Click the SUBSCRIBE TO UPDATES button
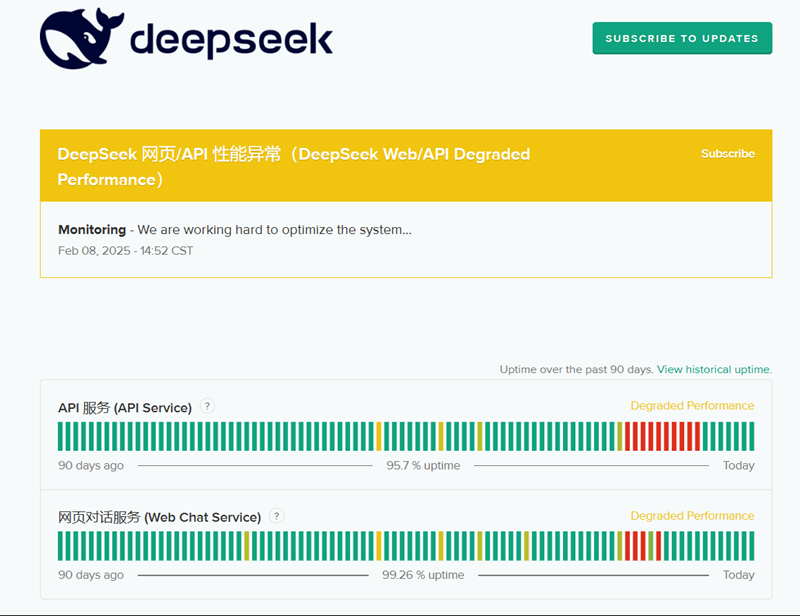Image resolution: width=800 pixels, height=616 pixels. [x=682, y=37]
